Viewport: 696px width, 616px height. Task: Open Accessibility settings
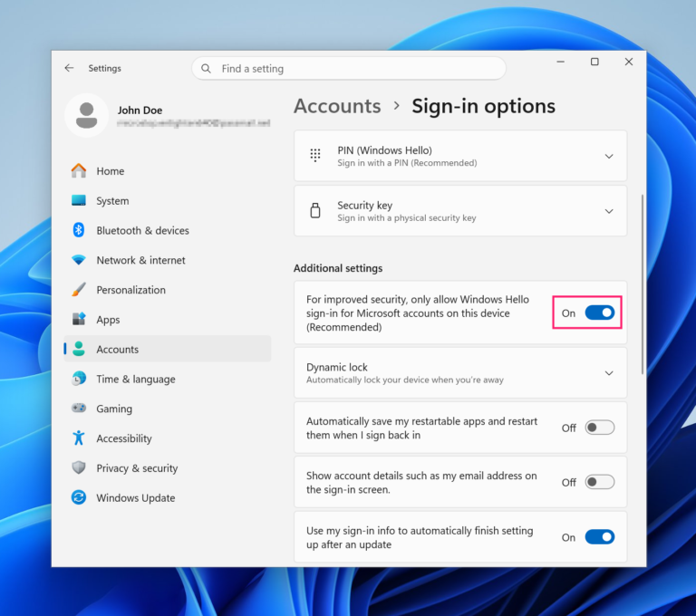coord(168,438)
